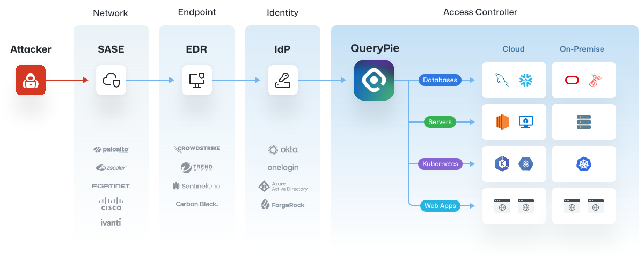Image resolution: width=644 pixels, height=258 pixels.
Task: Select the Okta logo
Action: pos(283,149)
